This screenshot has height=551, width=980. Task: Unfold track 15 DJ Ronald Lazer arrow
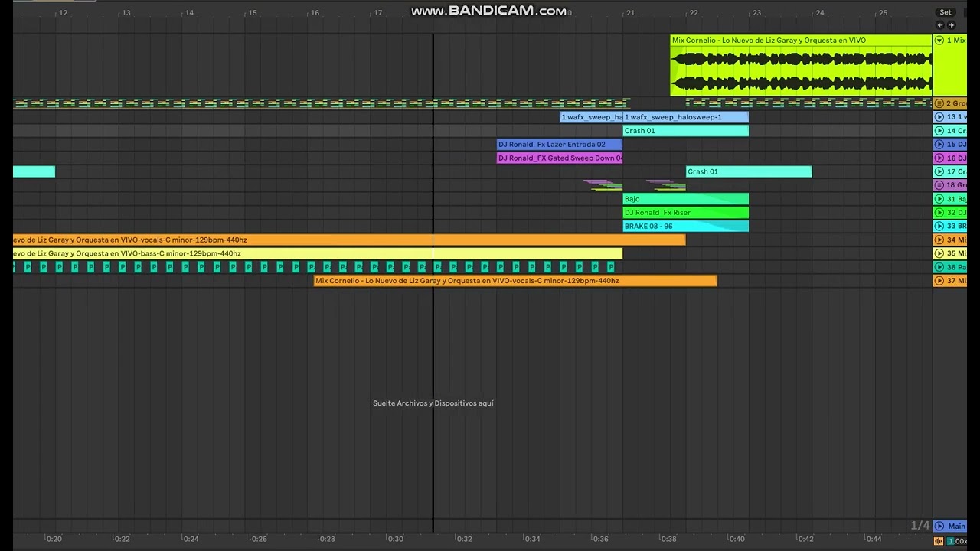pyautogui.click(x=939, y=145)
